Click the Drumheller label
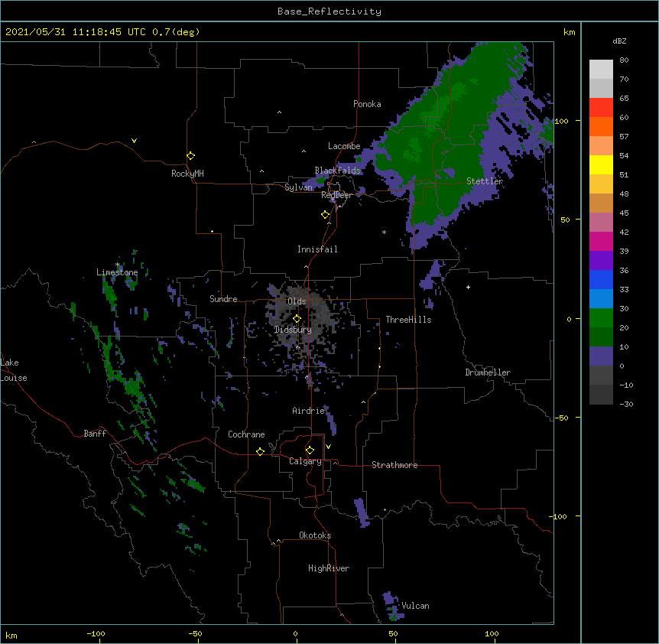The image size is (659, 644). tap(488, 372)
